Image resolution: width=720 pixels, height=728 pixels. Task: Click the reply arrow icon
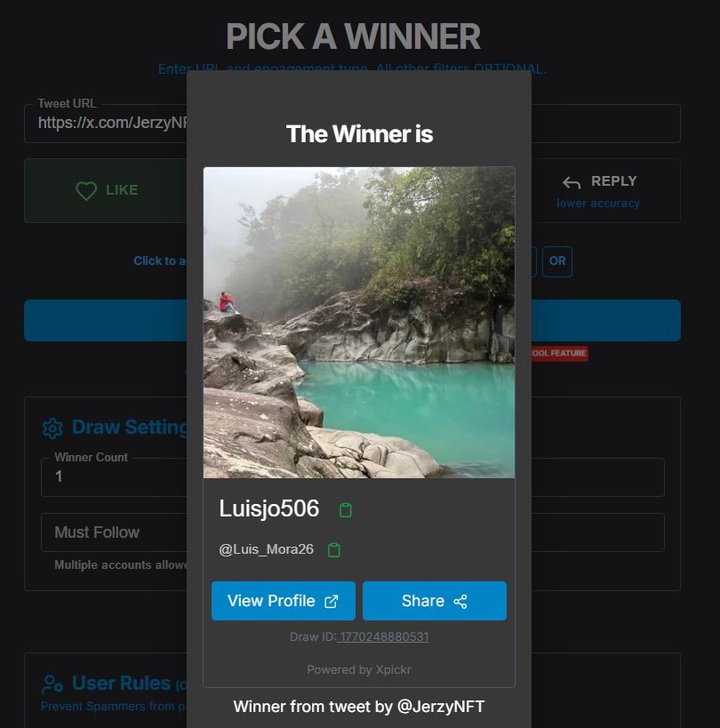[572, 183]
